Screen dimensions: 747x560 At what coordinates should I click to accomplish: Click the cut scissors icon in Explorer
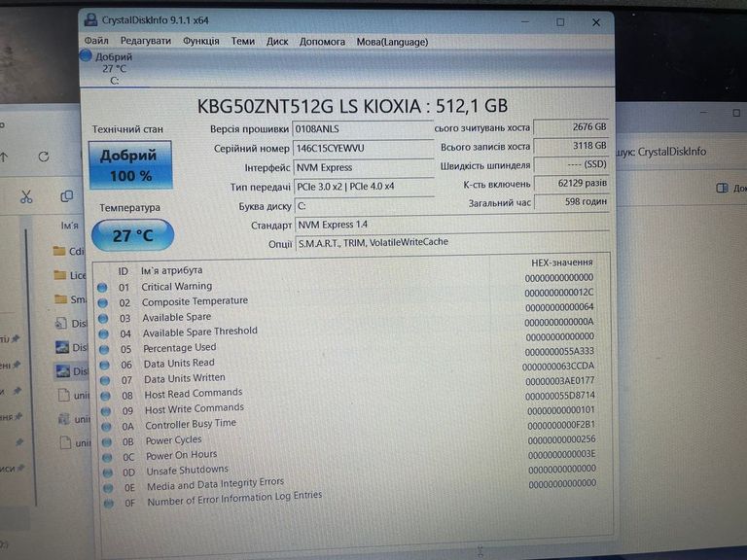pyautogui.click(x=26, y=196)
